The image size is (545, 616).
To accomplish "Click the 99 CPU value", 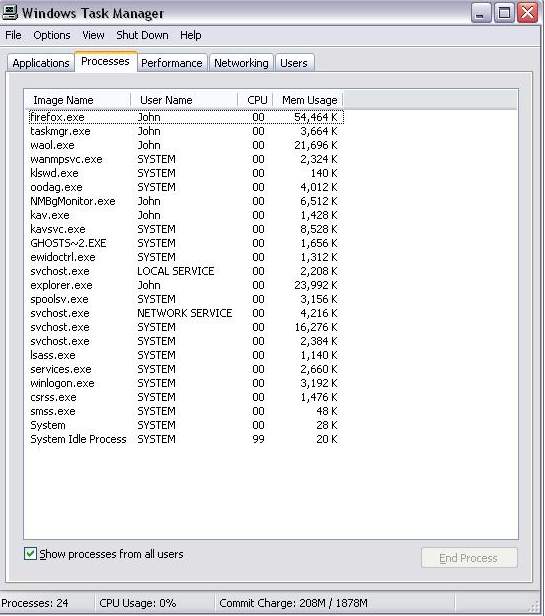I will (x=258, y=440).
